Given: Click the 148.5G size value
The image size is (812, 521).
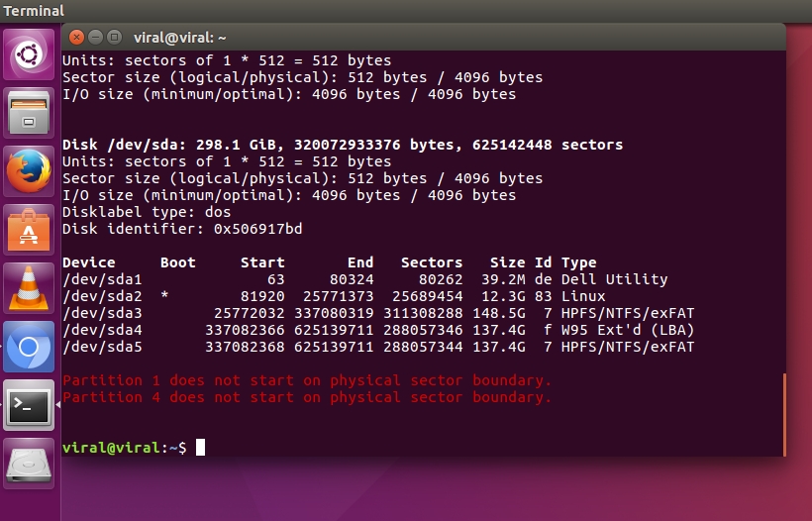Looking at the screenshot, I should [x=499, y=313].
